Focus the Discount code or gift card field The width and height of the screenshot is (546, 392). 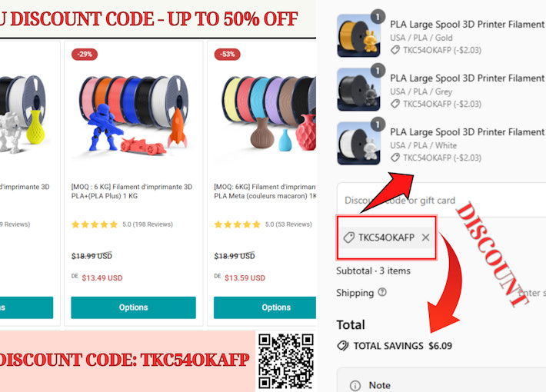click(441, 200)
